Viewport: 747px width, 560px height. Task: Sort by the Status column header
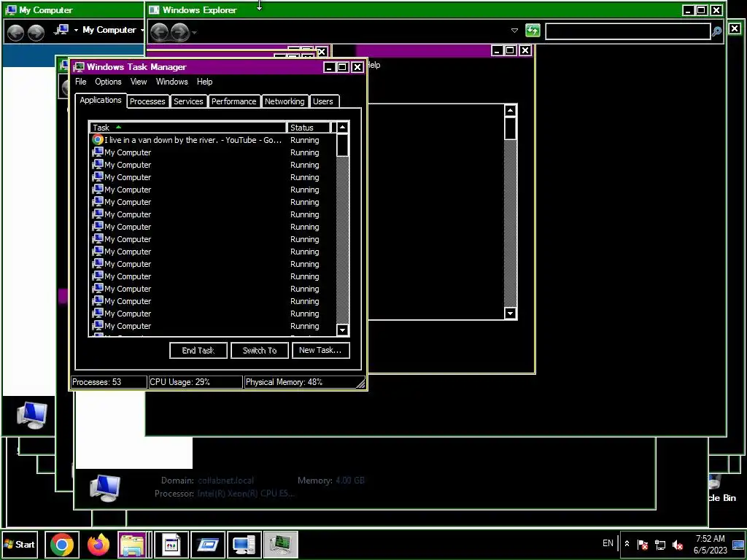(x=309, y=127)
